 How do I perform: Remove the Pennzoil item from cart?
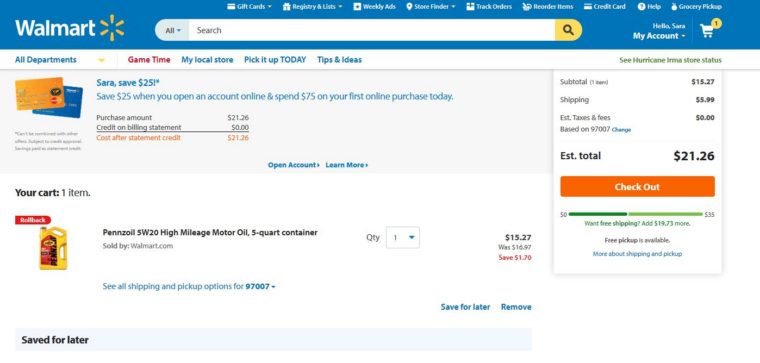point(516,307)
